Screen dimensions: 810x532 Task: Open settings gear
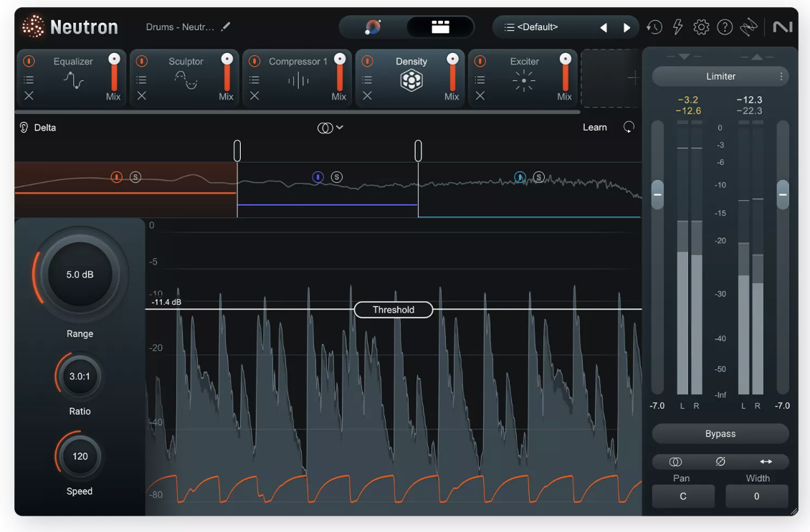coord(701,27)
